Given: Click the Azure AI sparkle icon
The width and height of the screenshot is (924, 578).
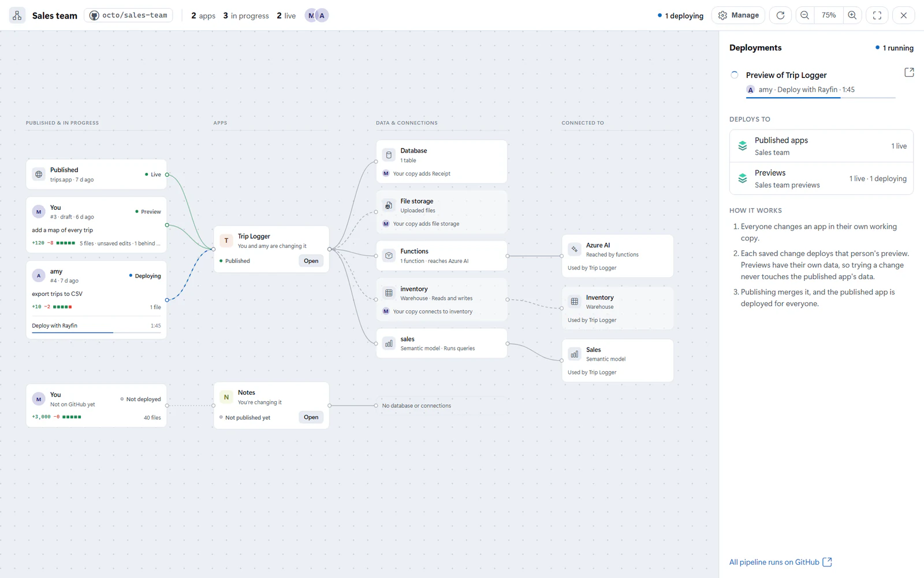Looking at the screenshot, I should (575, 249).
